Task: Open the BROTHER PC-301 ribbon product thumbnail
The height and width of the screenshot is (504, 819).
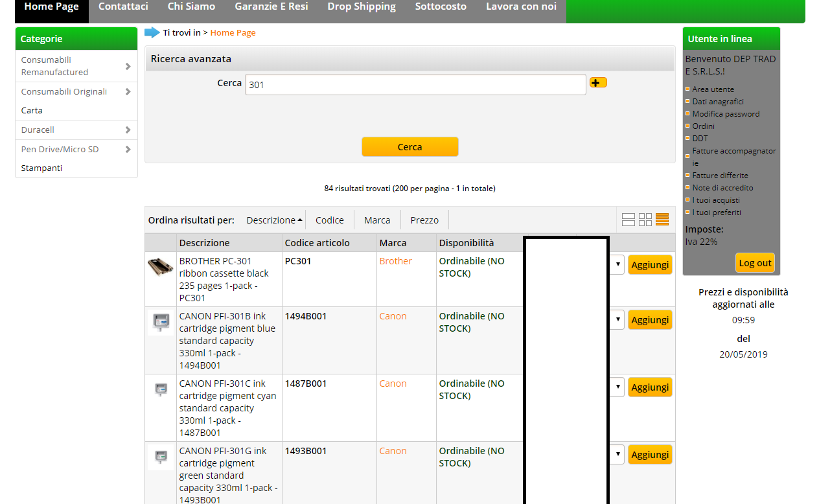Action: pyautogui.click(x=161, y=267)
